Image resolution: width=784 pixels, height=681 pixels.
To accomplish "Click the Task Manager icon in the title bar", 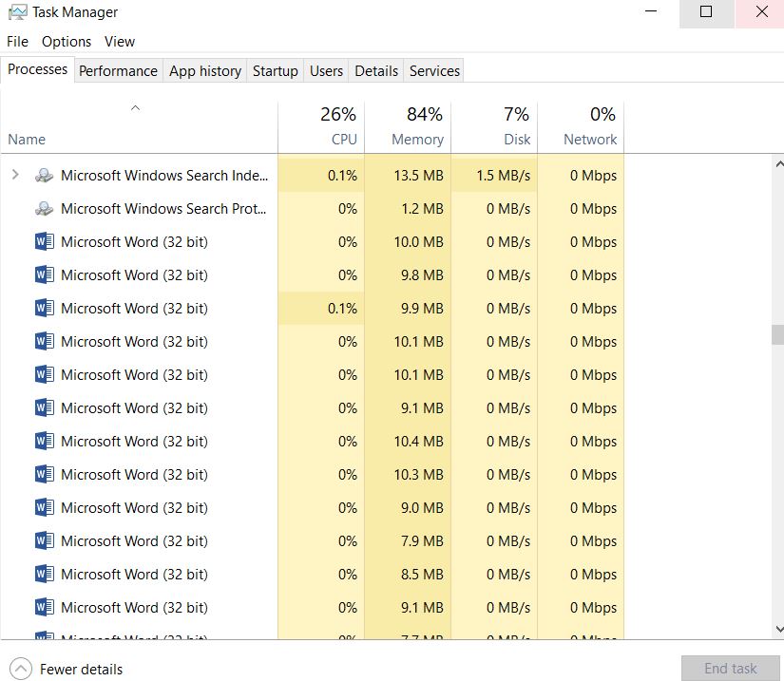I will 17,12.
